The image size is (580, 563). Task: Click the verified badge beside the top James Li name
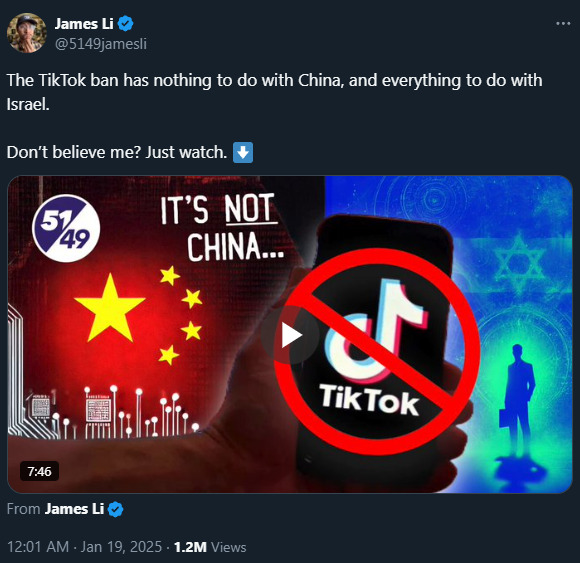(125, 24)
